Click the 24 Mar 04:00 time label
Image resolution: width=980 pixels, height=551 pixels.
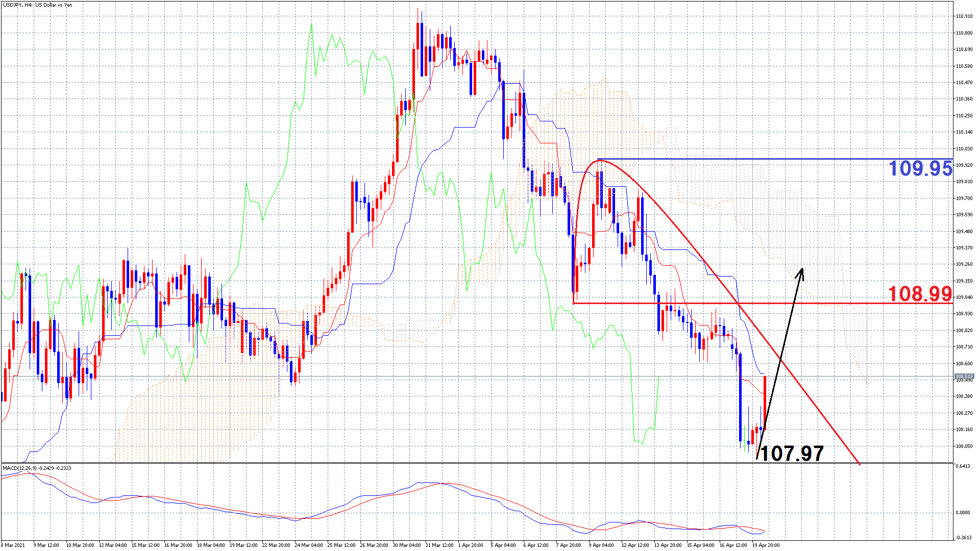[308, 545]
